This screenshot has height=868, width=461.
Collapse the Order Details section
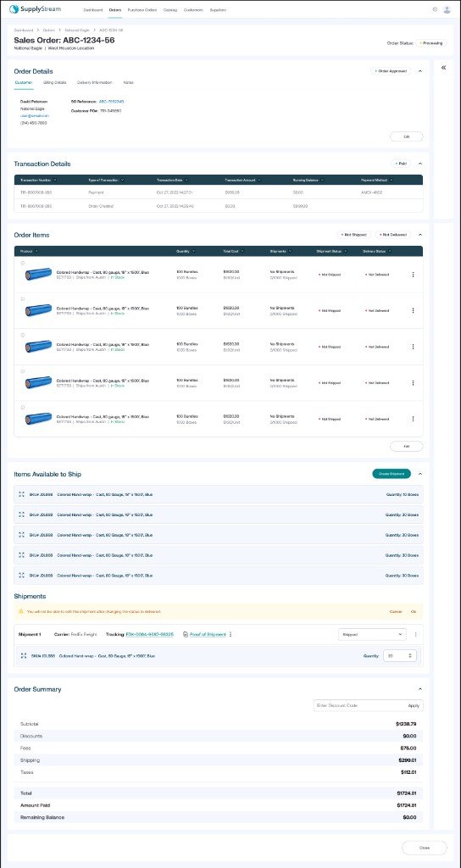tap(420, 71)
